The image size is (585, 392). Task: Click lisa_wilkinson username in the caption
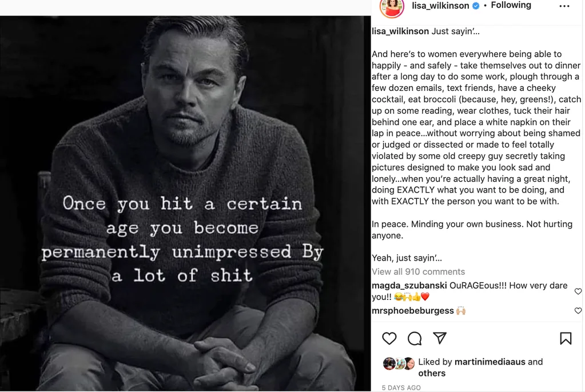pos(400,31)
